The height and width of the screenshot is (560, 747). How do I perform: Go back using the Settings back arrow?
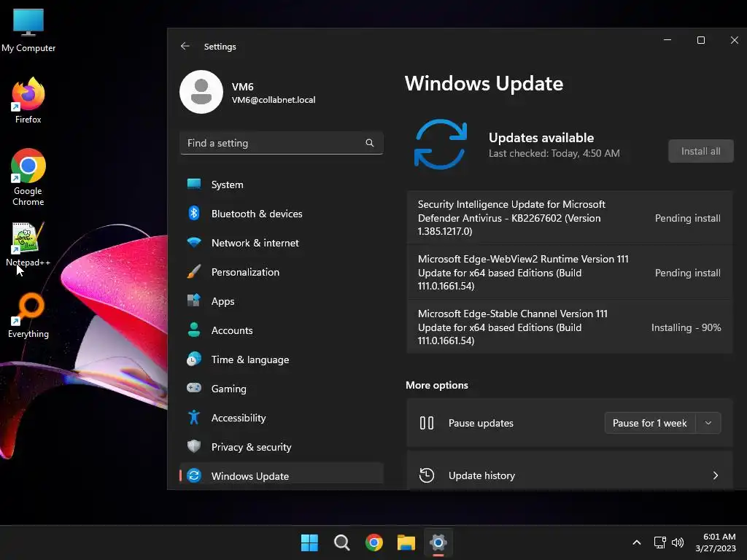185,46
